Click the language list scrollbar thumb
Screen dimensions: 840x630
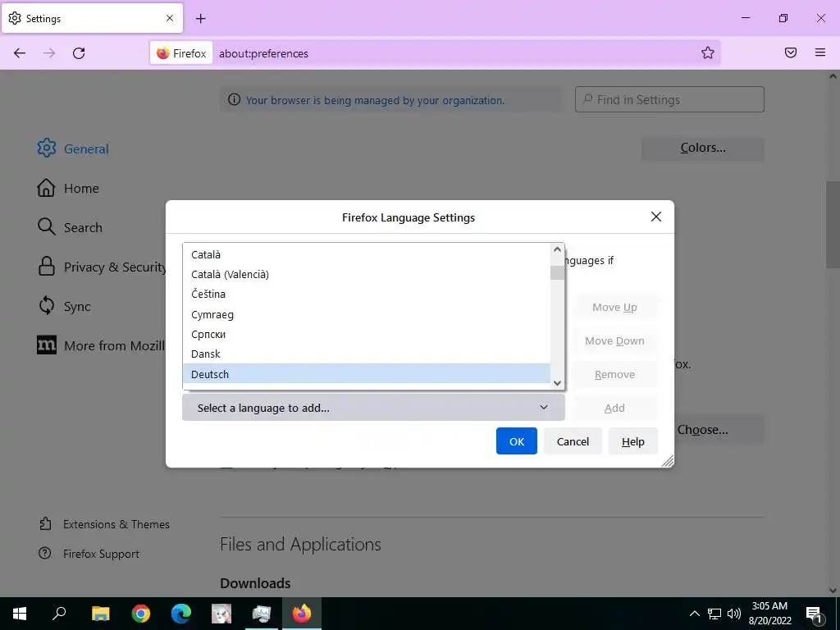pos(557,272)
